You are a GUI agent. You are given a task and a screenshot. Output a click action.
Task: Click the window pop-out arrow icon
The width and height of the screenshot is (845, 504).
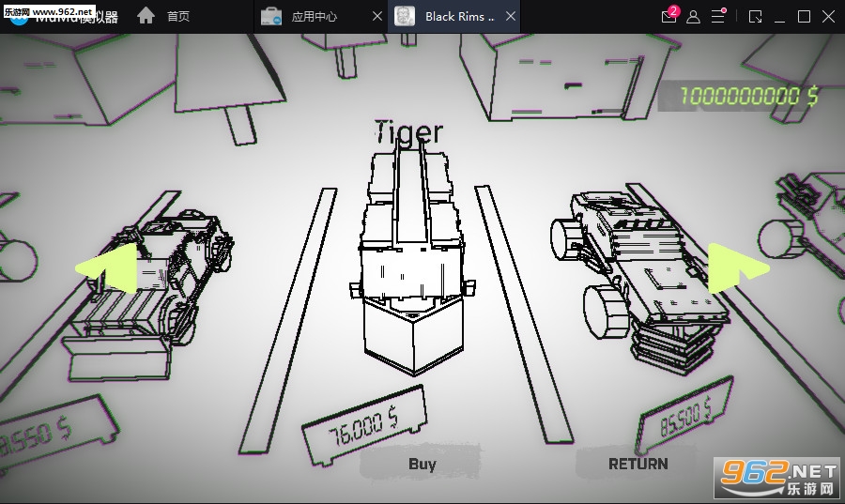[756, 17]
